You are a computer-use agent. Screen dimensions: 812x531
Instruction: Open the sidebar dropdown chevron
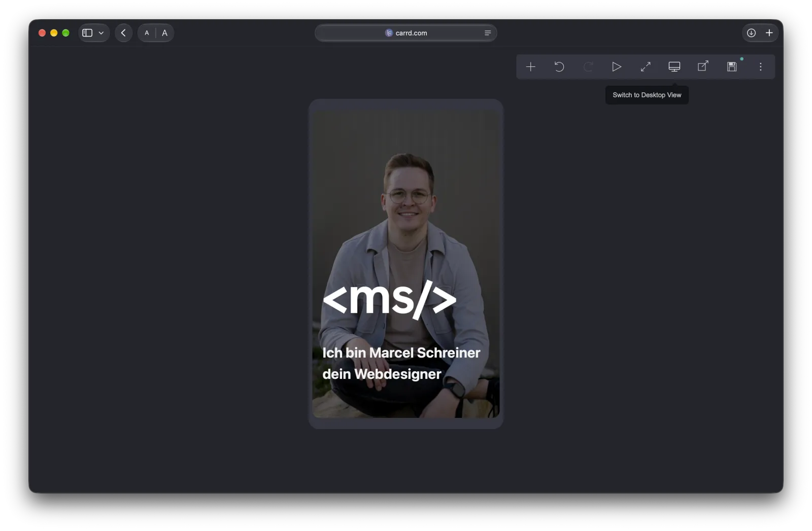[x=101, y=33]
